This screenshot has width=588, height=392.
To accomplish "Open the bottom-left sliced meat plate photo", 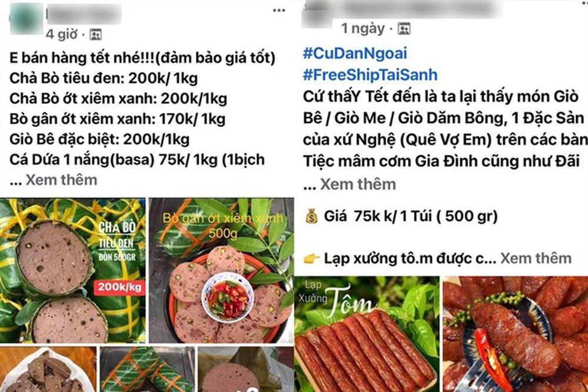I will (48, 369).
